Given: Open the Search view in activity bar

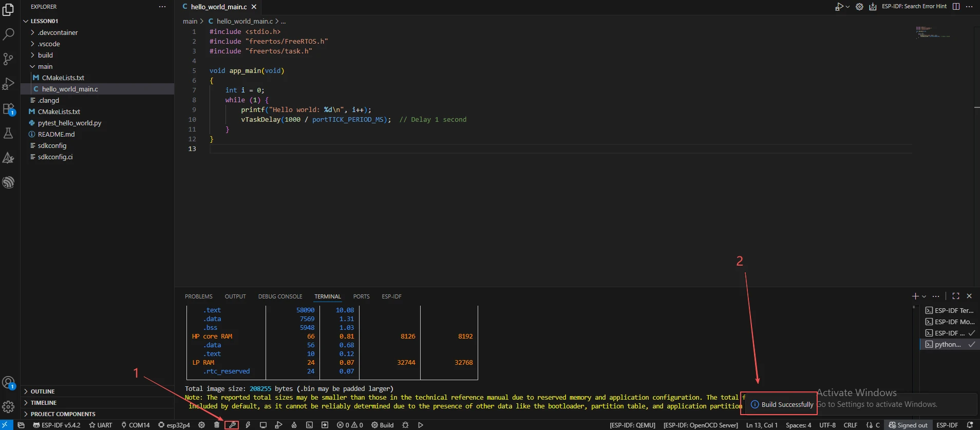Looking at the screenshot, I should (8, 34).
